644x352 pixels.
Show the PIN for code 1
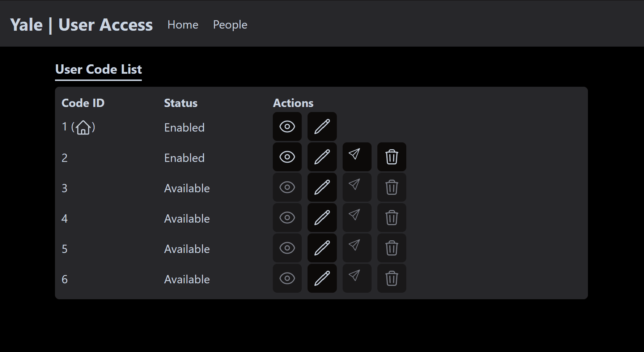(287, 126)
